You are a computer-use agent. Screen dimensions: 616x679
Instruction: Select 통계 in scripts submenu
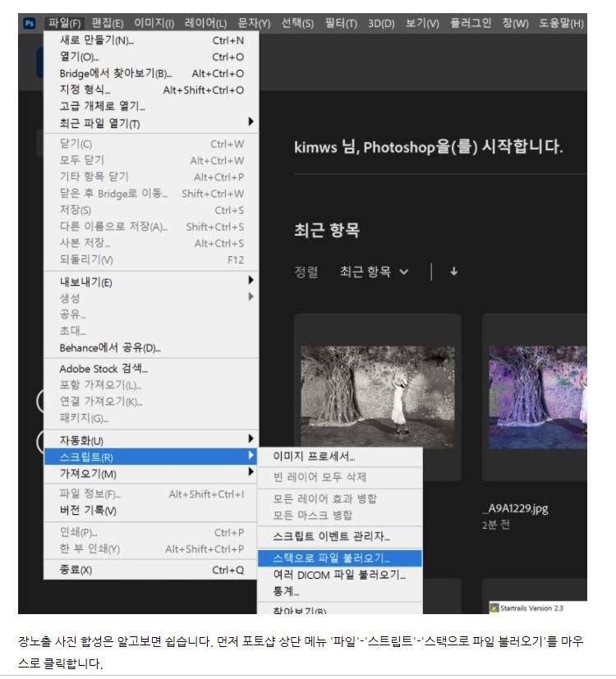340,591
